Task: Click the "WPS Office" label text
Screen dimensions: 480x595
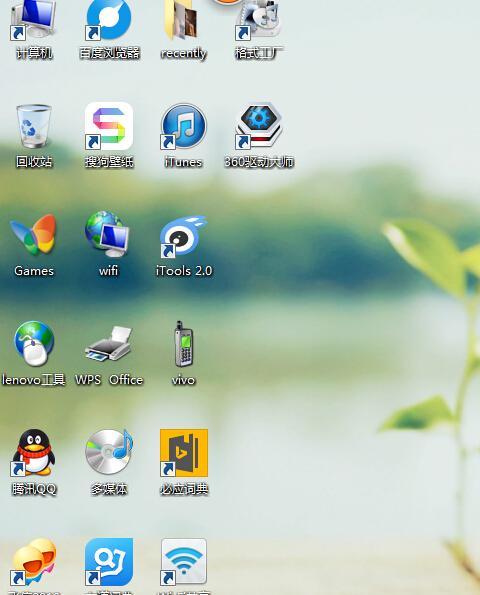Action: tap(109, 380)
